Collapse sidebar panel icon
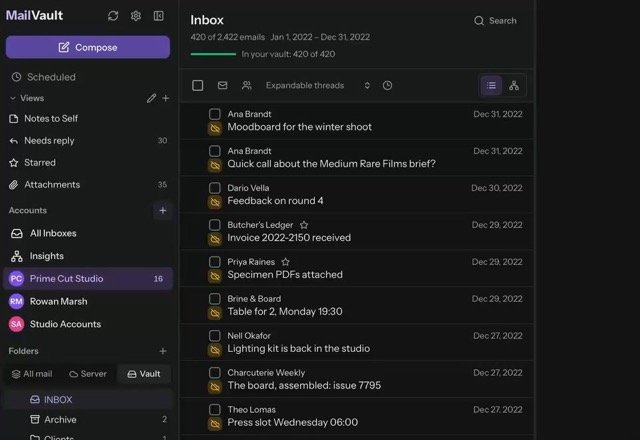This screenshot has width=640, height=440. pos(158,16)
